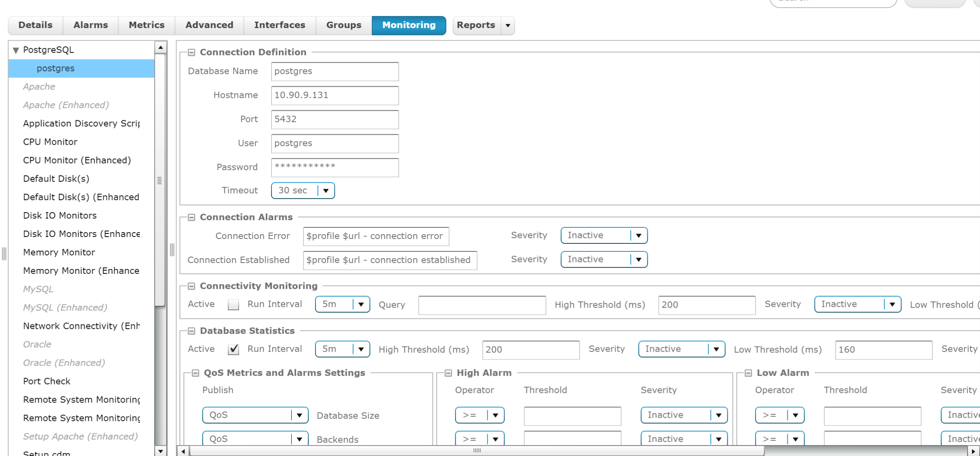Open the Alarms tab

pyautogui.click(x=90, y=25)
